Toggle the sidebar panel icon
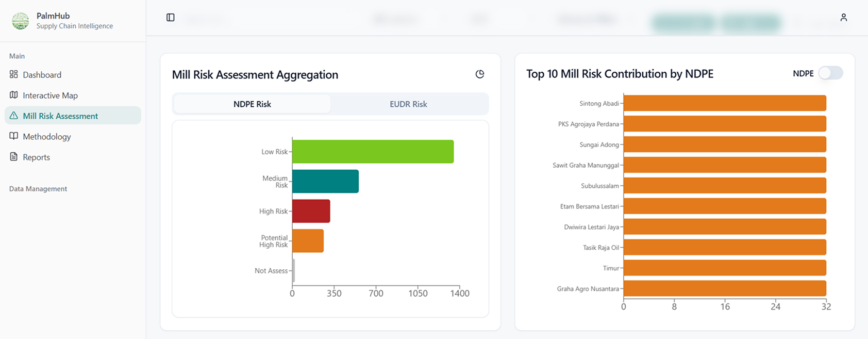 coord(171,18)
